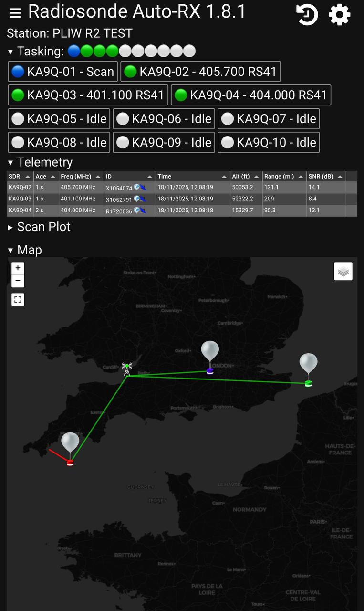The width and height of the screenshot is (364, 611).
Task: Click the KA9Q-03 - 401.100 RS41 button
Action: [x=88, y=95]
